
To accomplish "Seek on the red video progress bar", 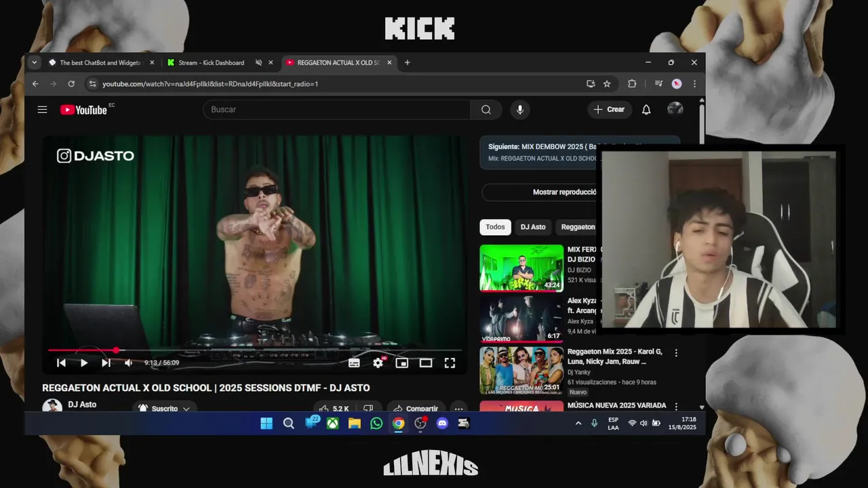I will tap(255, 350).
